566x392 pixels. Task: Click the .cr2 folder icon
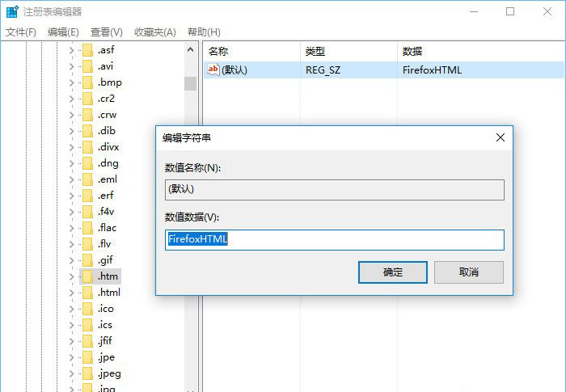pyautogui.click(x=87, y=99)
